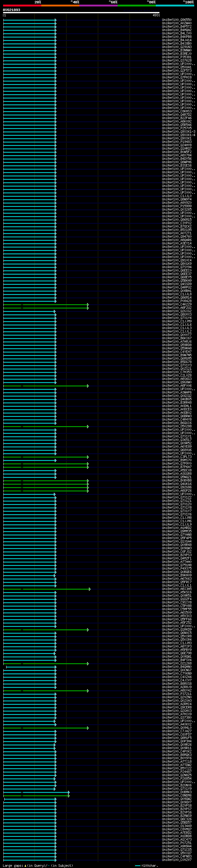The height and width of the screenshot is (868, 197).
Task: Select hit label UniRef100_Q7PHI8
Action: click(177, 77)
